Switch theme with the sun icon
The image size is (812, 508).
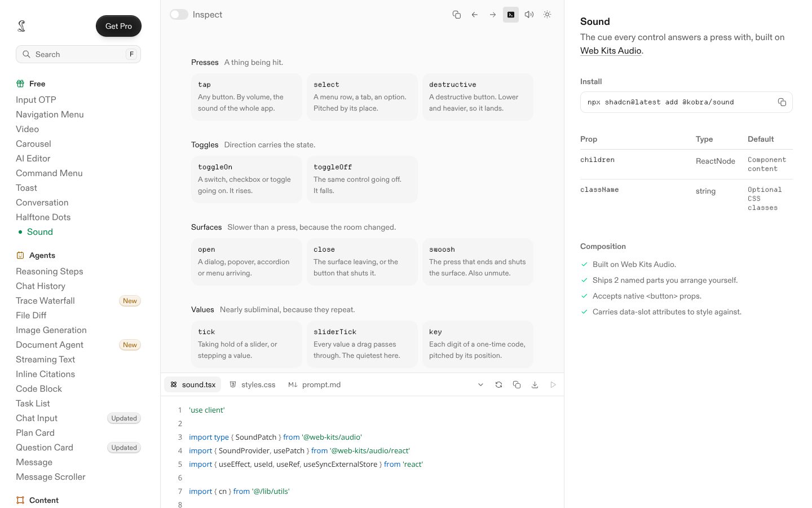(547, 15)
